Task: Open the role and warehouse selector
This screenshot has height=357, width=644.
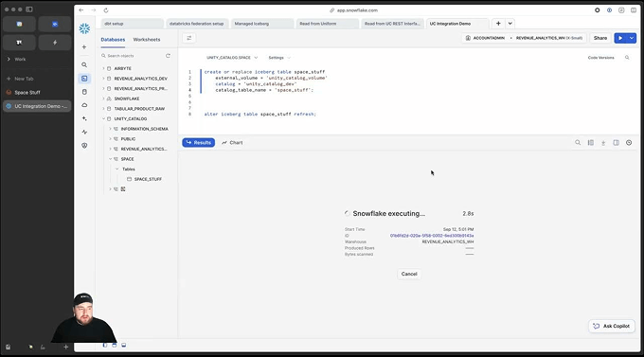Action: point(525,38)
